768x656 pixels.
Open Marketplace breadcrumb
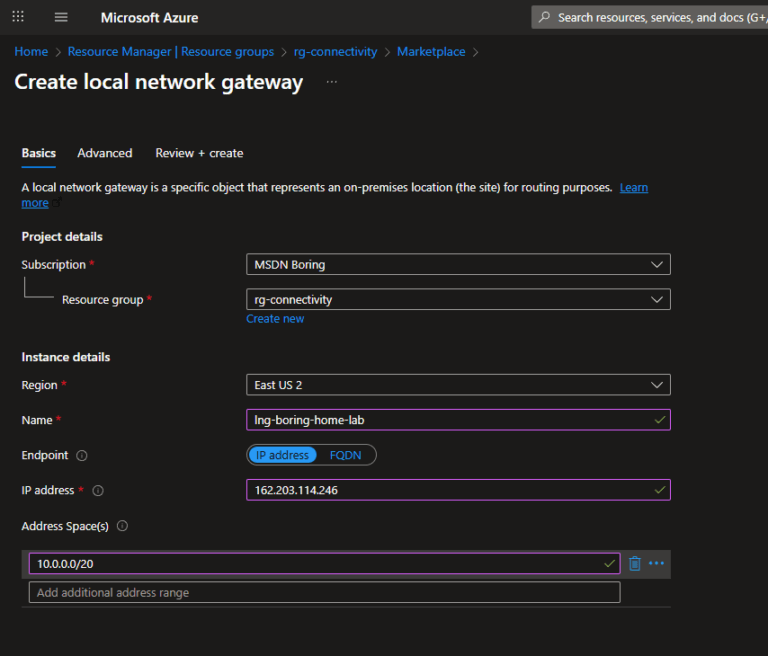[431, 51]
